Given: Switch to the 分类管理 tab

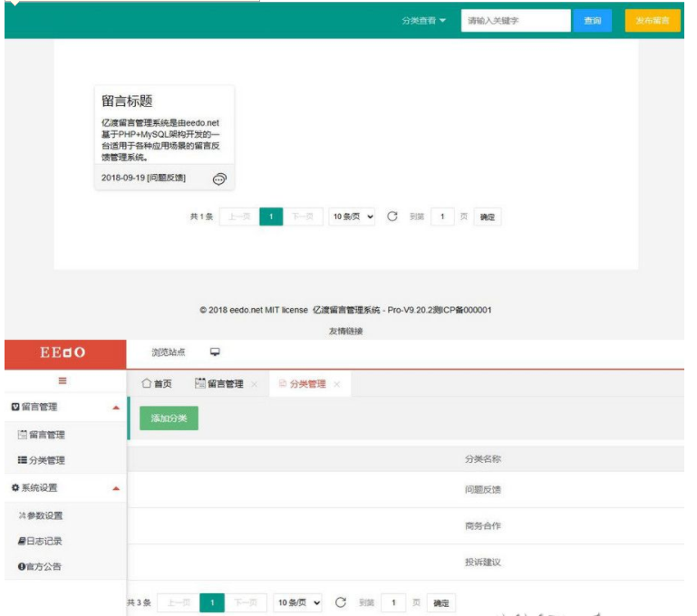Looking at the screenshot, I should tap(306, 384).
